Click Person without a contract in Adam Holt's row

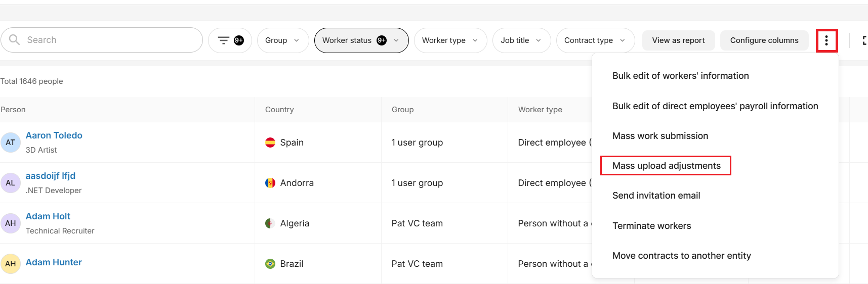coord(555,223)
